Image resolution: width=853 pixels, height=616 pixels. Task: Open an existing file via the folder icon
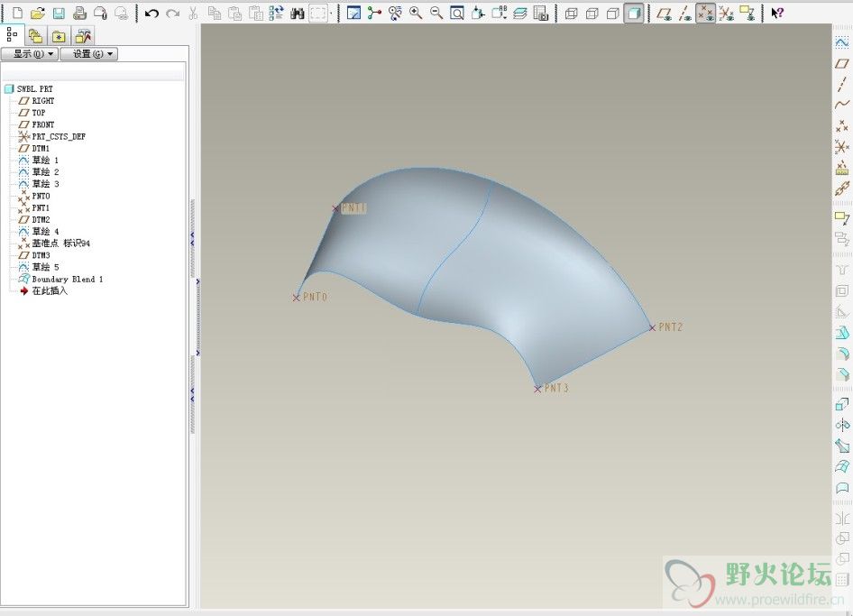pyautogui.click(x=38, y=13)
